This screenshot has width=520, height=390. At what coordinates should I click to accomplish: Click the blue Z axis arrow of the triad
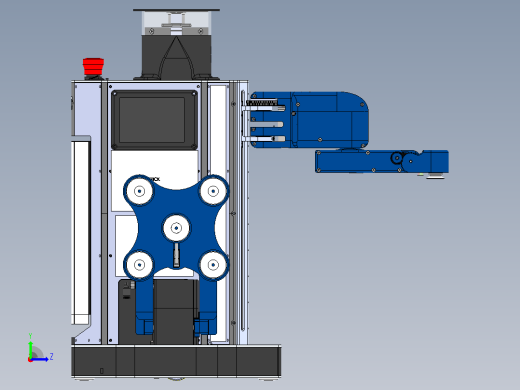click(x=40, y=359)
